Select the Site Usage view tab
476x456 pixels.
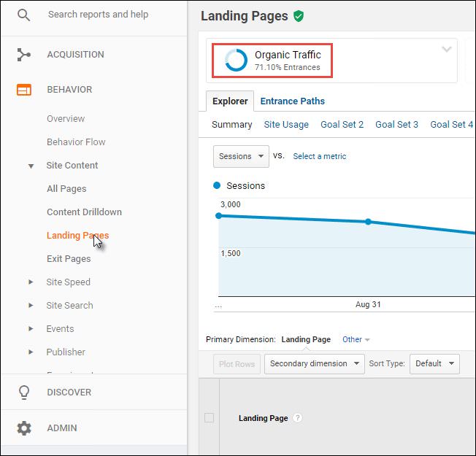[286, 124]
